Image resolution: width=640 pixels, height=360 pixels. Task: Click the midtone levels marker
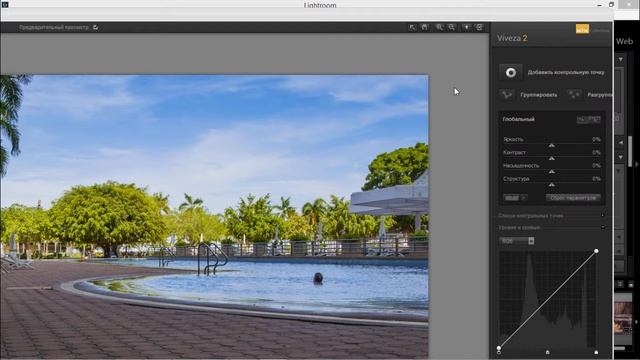(x=548, y=352)
